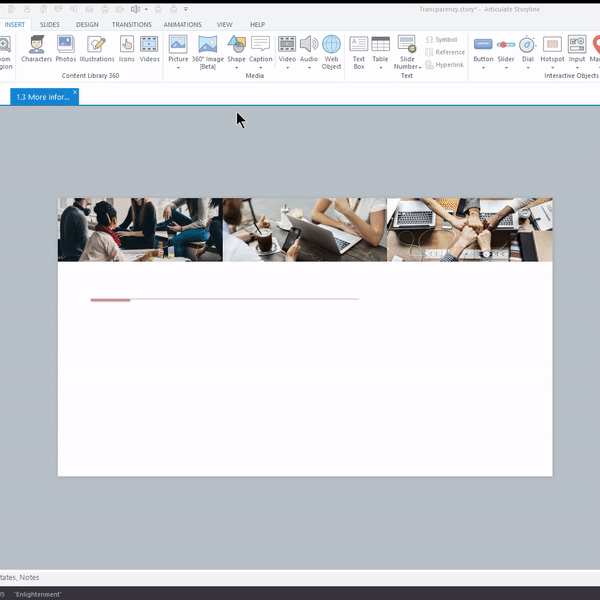The height and width of the screenshot is (600, 600).
Task: Insert a 360° Image [Beta]
Action: (208, 52)
